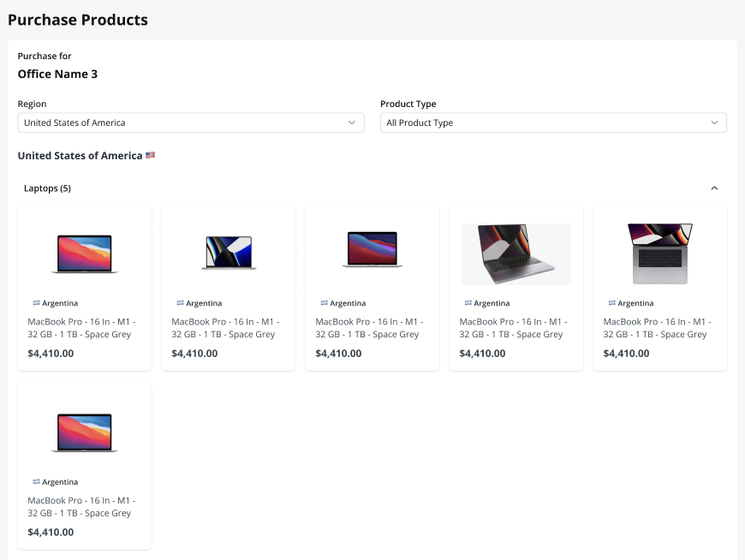
Task: Select the second laptop image with blue wallpaper
Action: pyautogui.click(x=229, y=253)
